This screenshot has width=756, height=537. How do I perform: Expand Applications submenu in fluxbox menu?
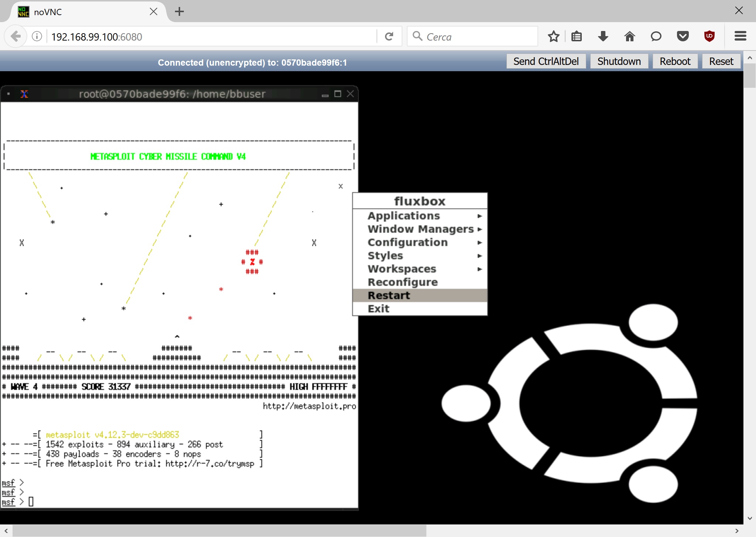point(420,216)
